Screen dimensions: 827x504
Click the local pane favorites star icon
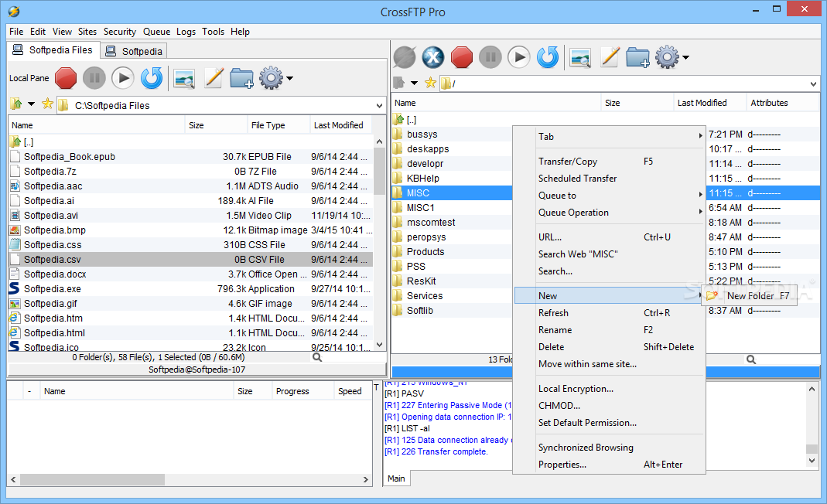[47, 104]
